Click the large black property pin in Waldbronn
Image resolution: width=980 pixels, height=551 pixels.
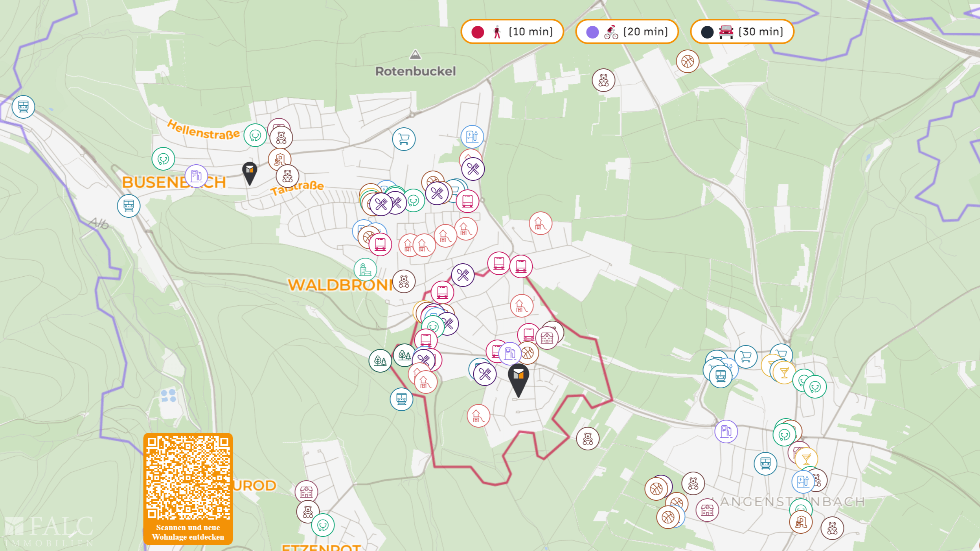click(518, 380)
